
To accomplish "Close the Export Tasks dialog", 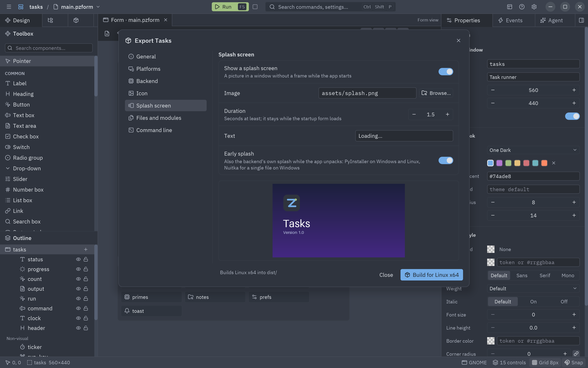I will (458, 41).
